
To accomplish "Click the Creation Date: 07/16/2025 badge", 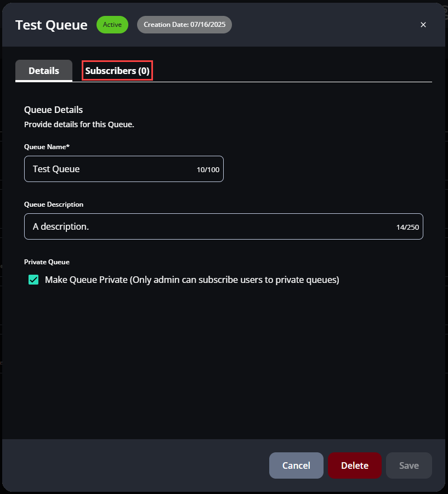I will coord(184,25).
